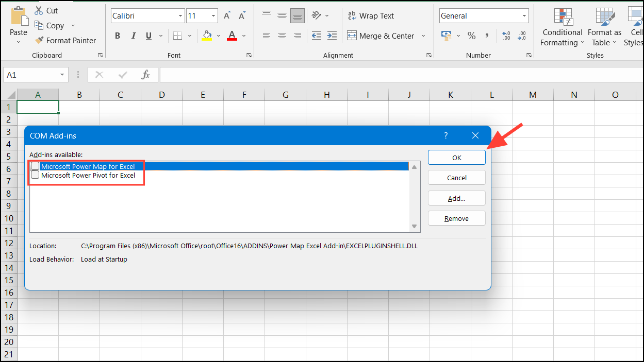Select cell A1 in the worksheet
The width and height of the screenshot is (644, 362).
tap(38, 107)
